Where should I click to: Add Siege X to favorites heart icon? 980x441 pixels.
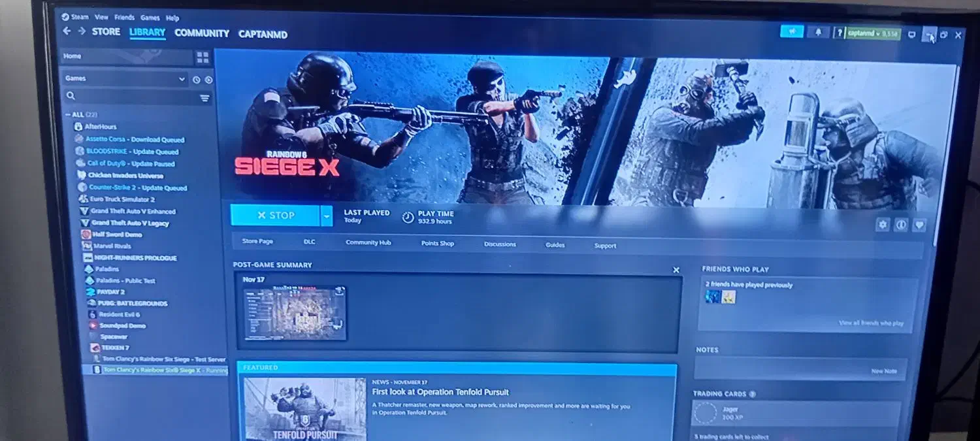click(919, 225)
